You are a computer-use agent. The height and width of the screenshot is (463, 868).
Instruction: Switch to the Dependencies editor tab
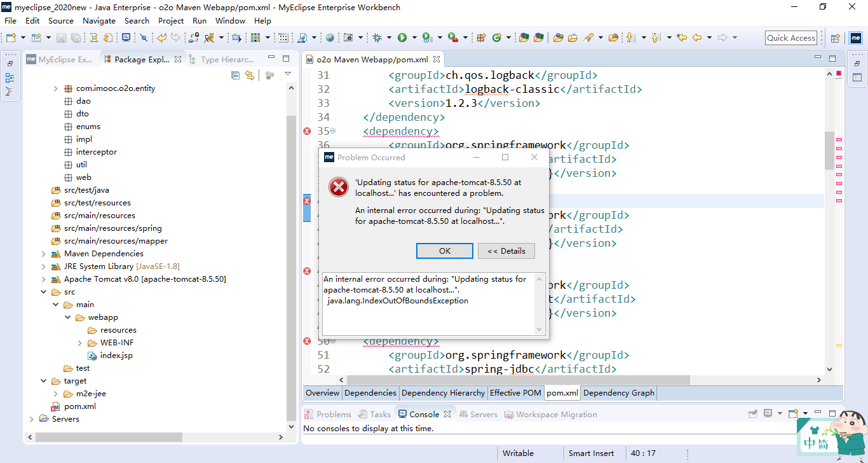point(370,393)
